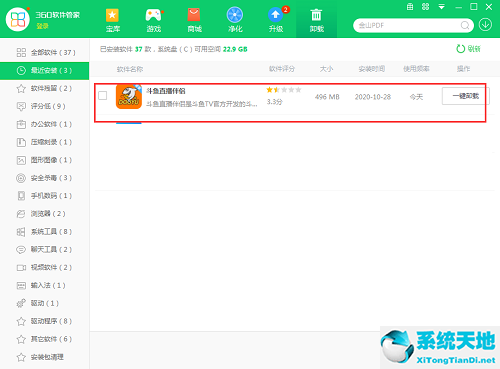
Task: Click the 今天 usage frequency value
Action: pyautogui.click(x=416, y=97)
